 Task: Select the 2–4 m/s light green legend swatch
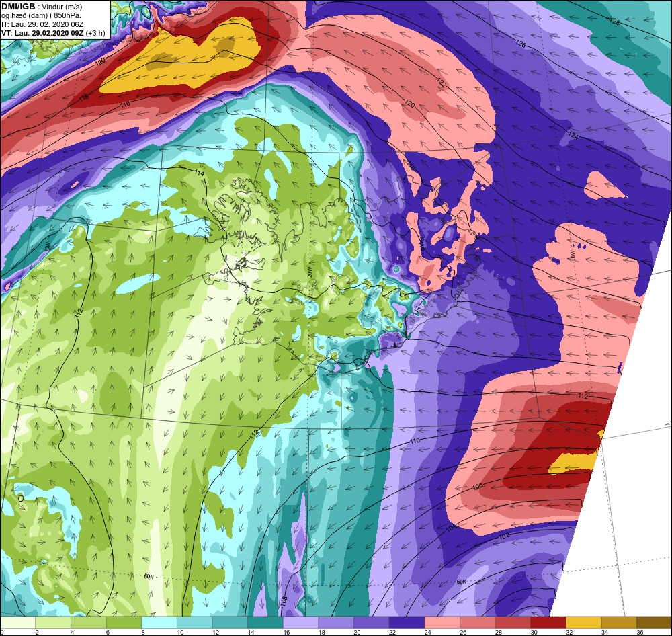point(53,623)
